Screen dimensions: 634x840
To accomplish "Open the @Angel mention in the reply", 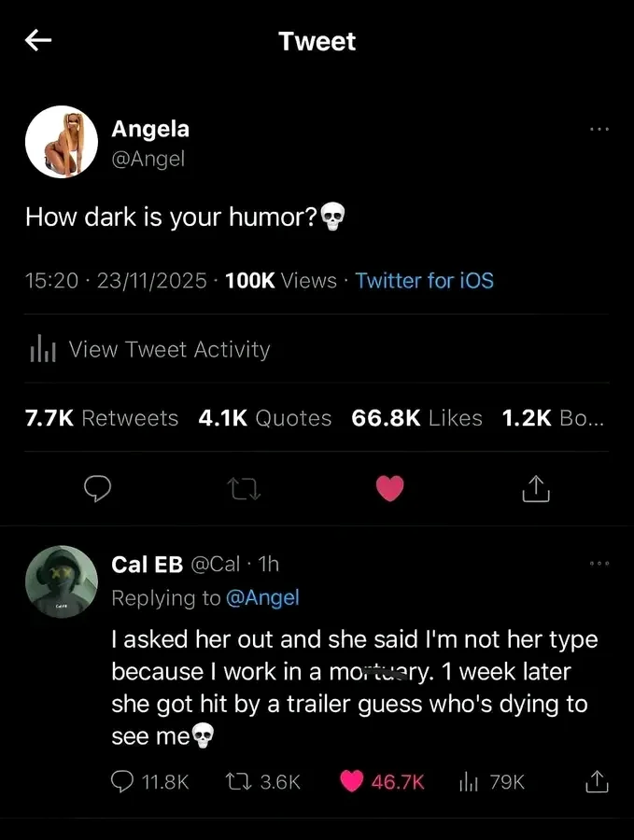I will click(262, 598).
